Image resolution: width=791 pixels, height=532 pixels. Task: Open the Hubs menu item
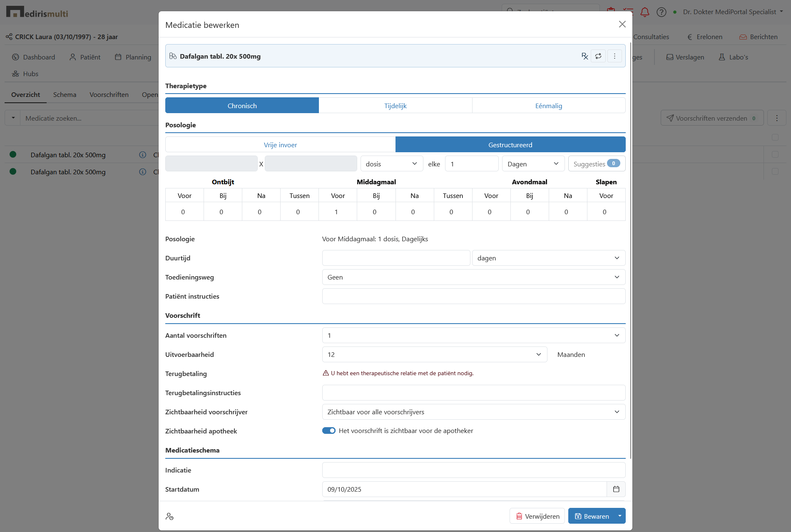click(x=25, y=74)
